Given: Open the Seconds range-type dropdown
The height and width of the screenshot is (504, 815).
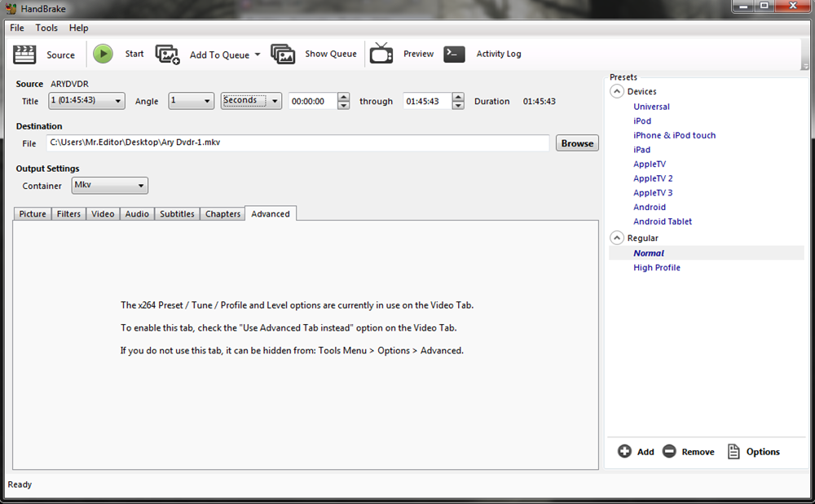Looking at the screenshot, I should [x=251, y=101].
